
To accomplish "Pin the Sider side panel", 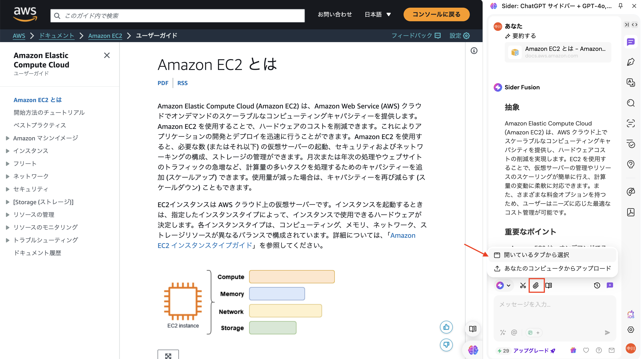I will pyautogui.click(x=621, y=6).
